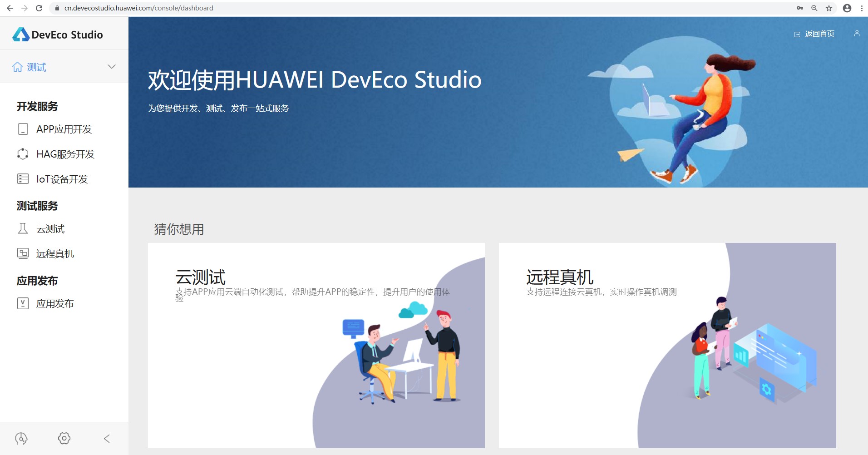Open the 远程真机 card
The width and height of the screenshot is (868, 455).
click(667, 346)
